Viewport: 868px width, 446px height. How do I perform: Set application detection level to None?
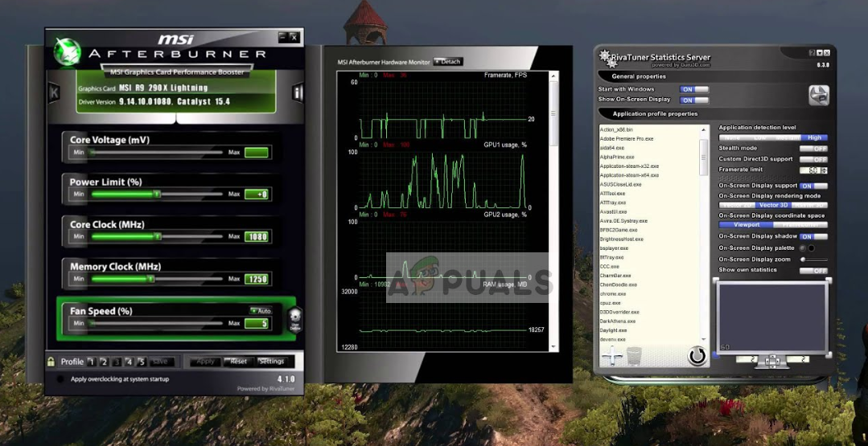pyautogui.click(x=732, y=137)
